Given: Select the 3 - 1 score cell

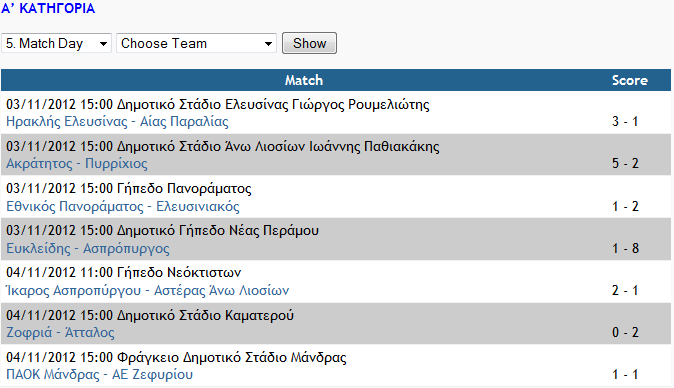Looking at the screenshot, I should [x=625, y=122].
